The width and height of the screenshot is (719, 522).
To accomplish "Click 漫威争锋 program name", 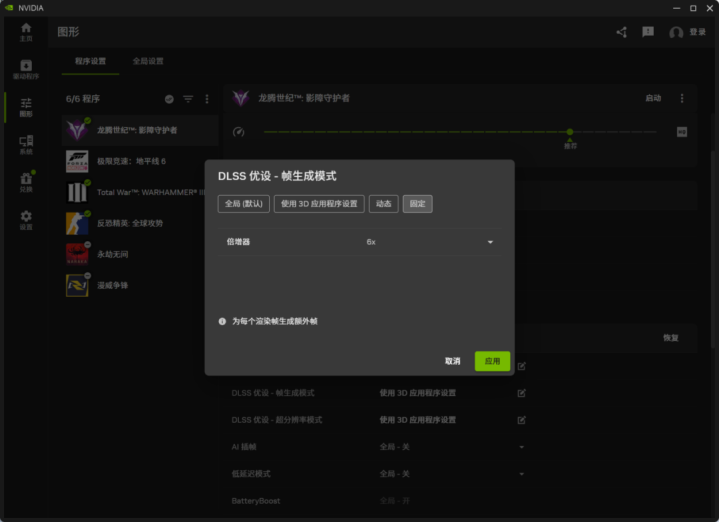I will tap(112, 285).
